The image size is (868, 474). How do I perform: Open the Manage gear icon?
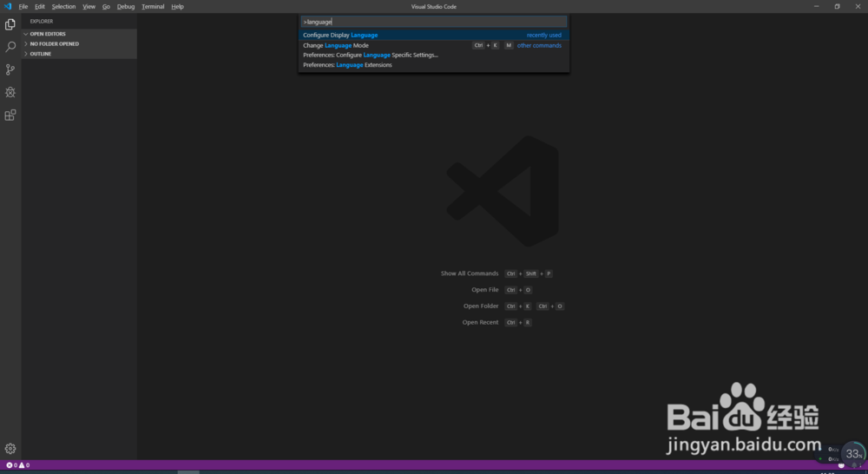click(10, 449)
